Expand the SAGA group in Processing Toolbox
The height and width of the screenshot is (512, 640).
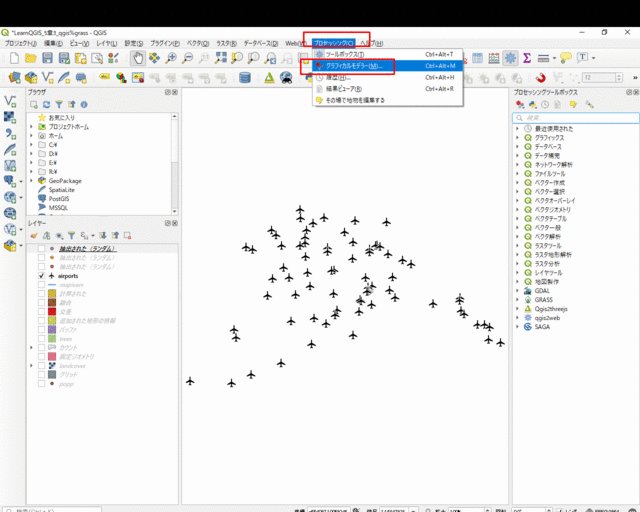[x=517, y=327]
